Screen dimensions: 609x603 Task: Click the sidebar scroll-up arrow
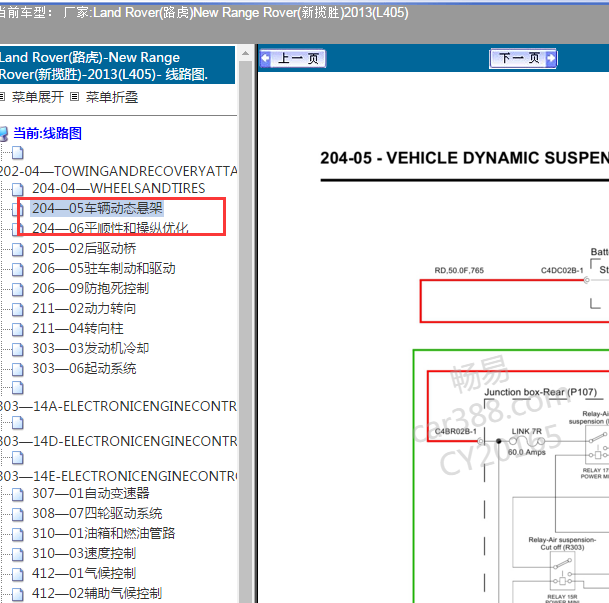point(245,53)
